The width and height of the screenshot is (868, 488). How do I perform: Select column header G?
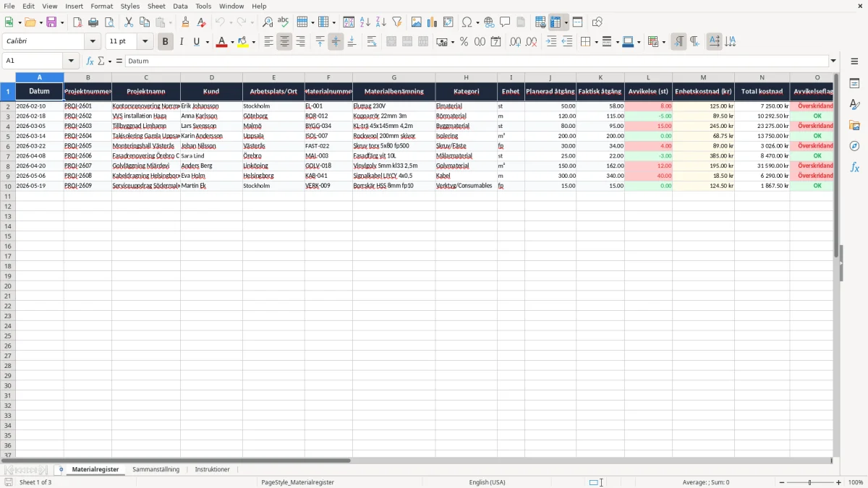[394, 77]
